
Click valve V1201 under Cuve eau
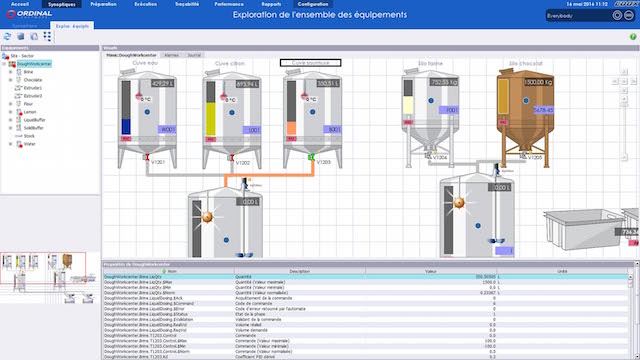click(x=147, y=157)
